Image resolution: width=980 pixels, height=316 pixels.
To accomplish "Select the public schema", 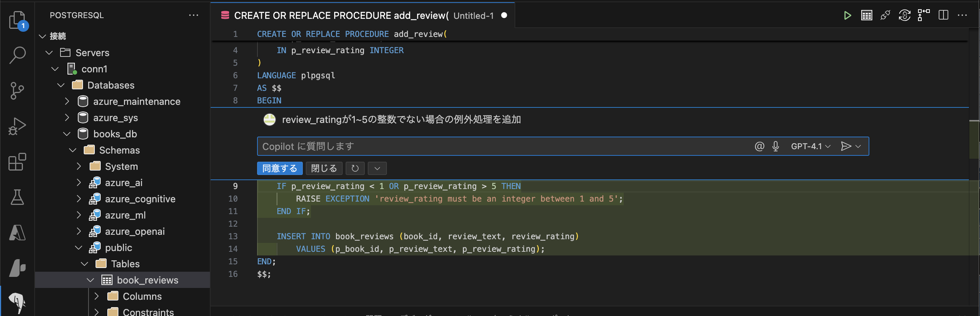I will [118, 248].
